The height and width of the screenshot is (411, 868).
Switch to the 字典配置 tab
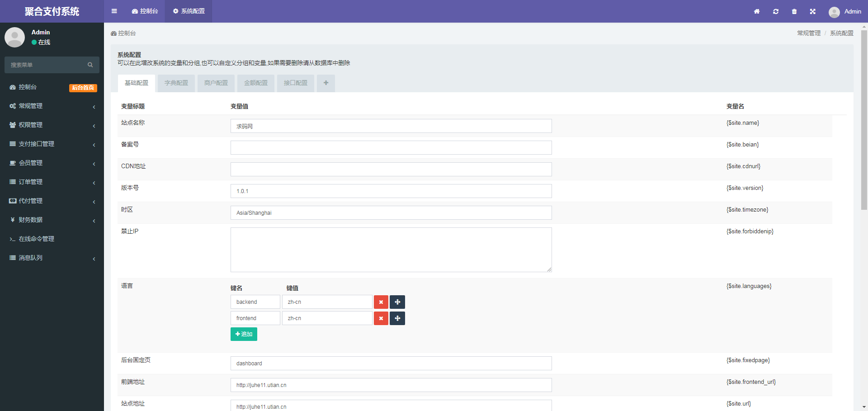[176, 83]
